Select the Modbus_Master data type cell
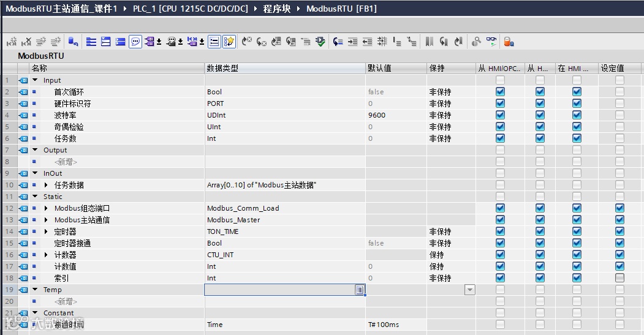This screenshot has width=644, height=335. tap(285, 220)
